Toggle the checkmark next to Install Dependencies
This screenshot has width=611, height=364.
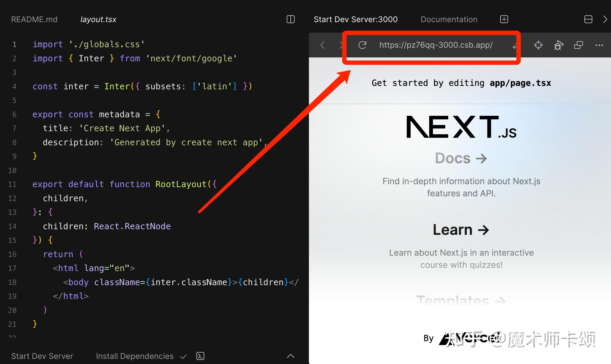[x=183, y=356]
